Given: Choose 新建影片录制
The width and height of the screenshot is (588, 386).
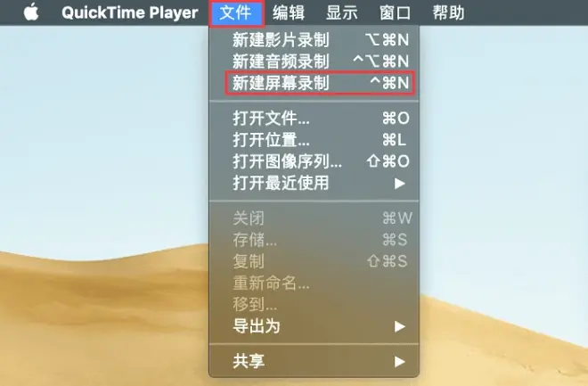Looking at the screenshot, I should [x=314, y=40].
